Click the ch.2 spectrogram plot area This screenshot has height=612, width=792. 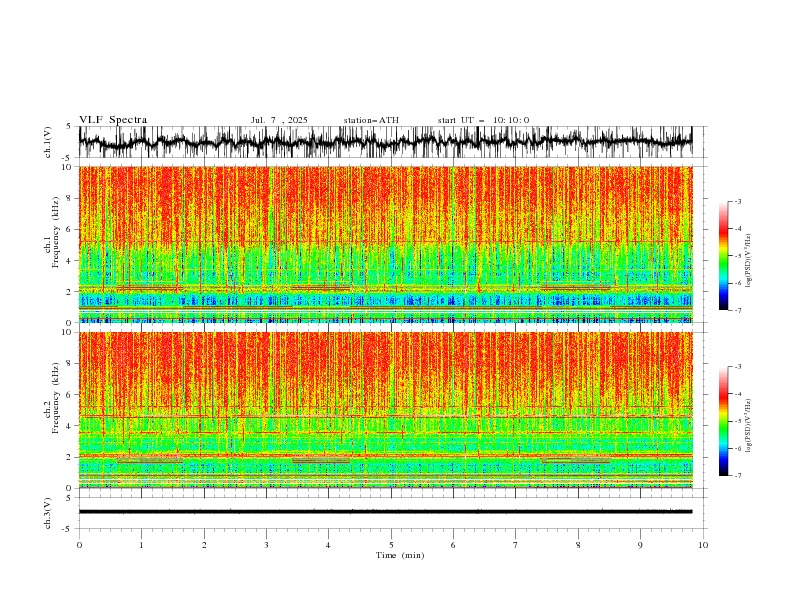[x=385, y=410]
